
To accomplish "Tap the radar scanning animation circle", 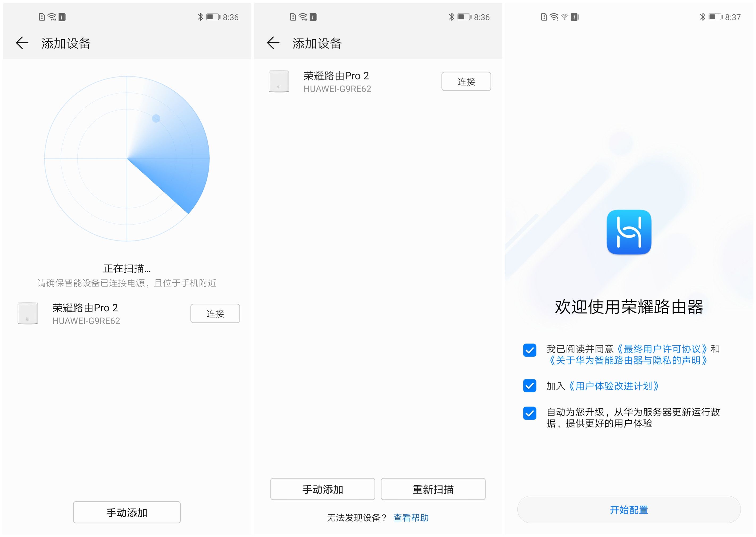I will point(127,159).
